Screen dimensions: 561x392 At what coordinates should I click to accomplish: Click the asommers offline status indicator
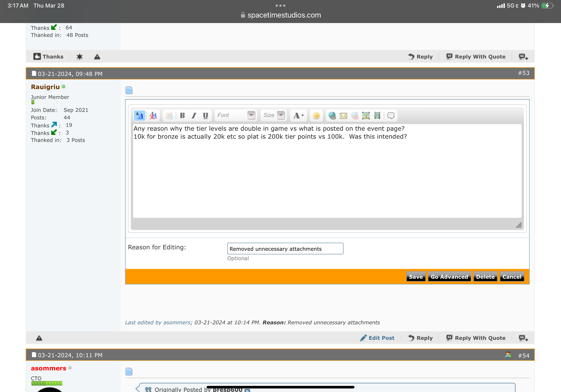(70, 368)
